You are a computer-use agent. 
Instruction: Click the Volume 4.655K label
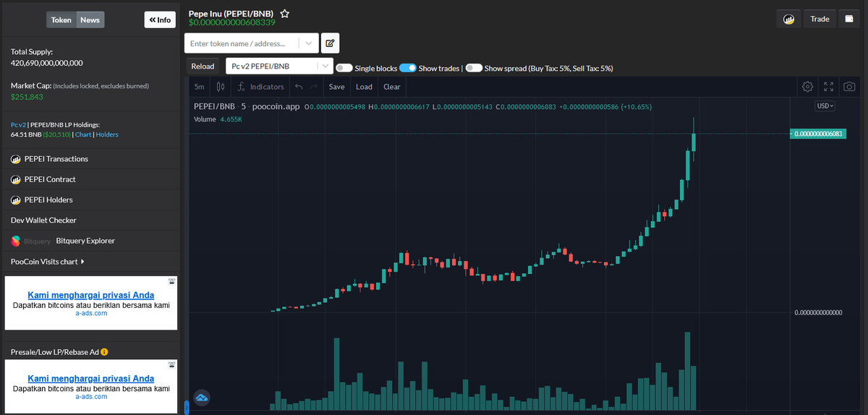coord(218,119)
